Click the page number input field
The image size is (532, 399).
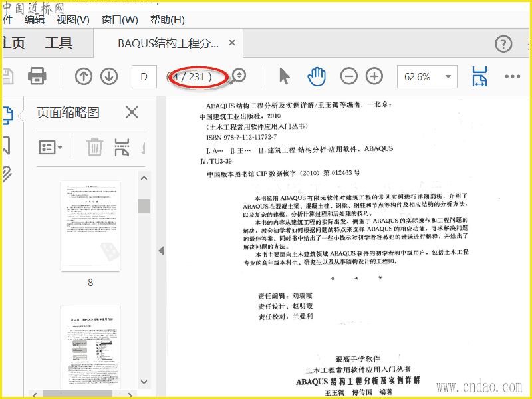click(x=144, y=76)
